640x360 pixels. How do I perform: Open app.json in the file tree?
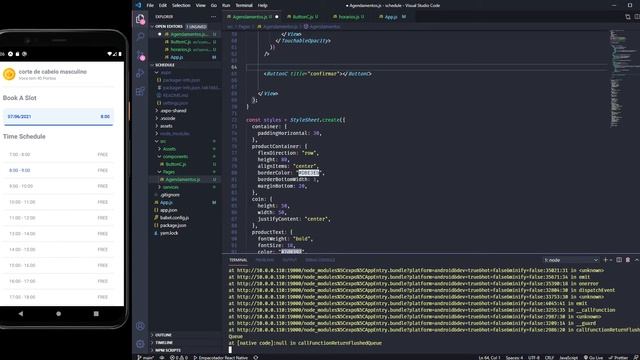click(168, 210)
